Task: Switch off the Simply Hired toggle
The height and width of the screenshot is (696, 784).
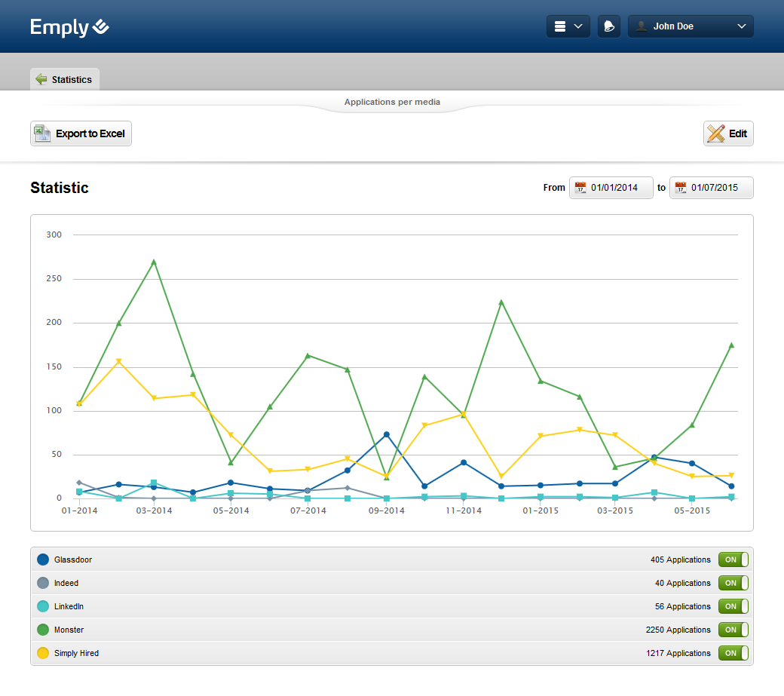Action: [733, 653]
